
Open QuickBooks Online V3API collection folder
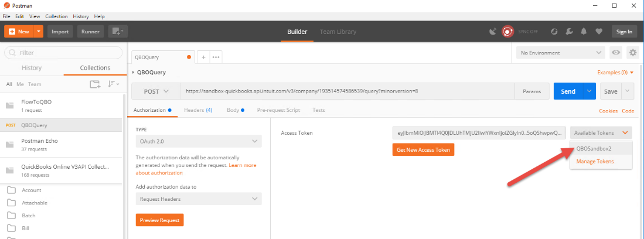click(x=61, y=170)
